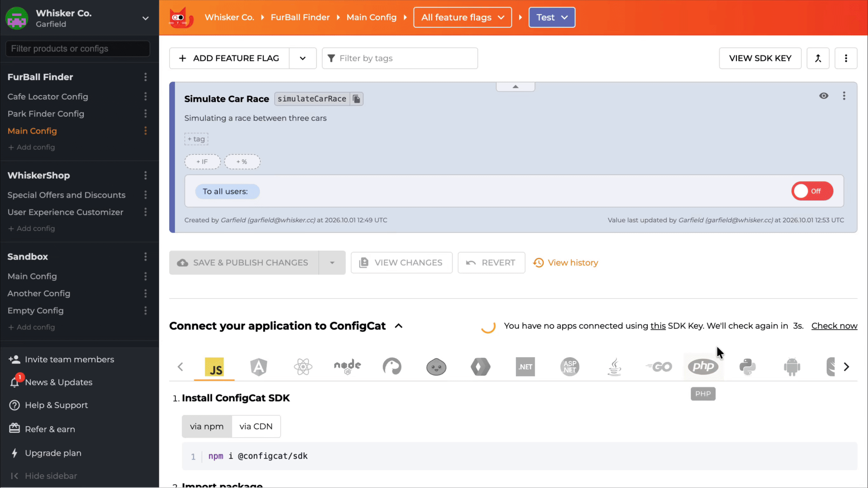
Task: Switch to the via CDN tab
Action: [x=256, y=426]
